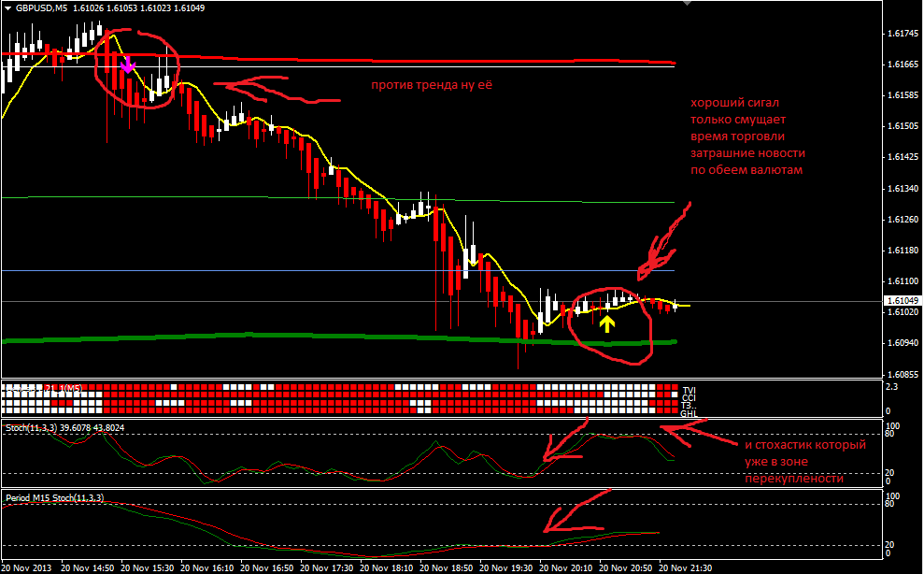Click the GHL row label in the heatmap
The width and height of the screenshot is (924, 574).
point(689,413)
